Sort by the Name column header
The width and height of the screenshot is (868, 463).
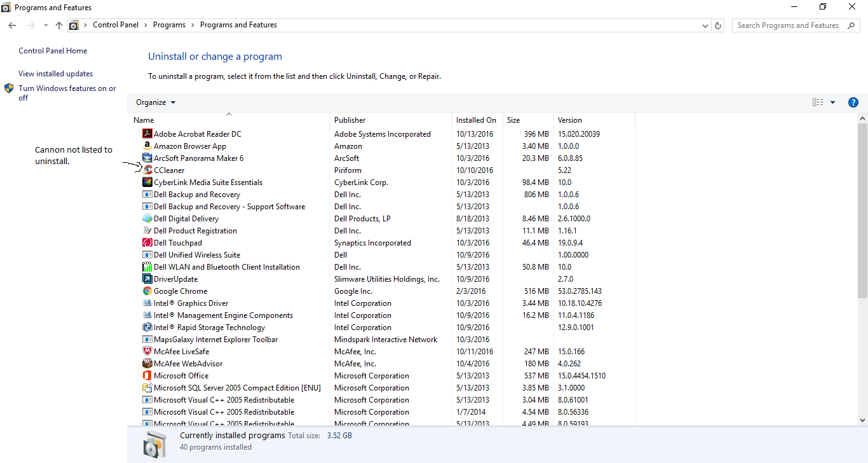[x=229, y=120]
